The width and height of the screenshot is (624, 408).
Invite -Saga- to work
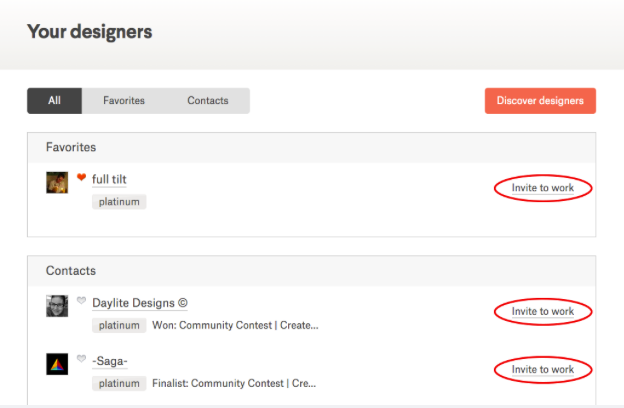point(543,370)
